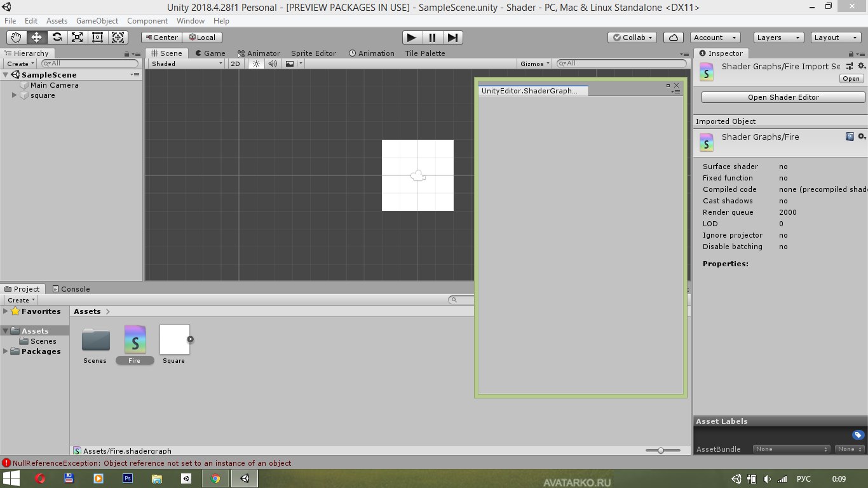Select the Scale tool
The height and width of the screenshot is (488, 868).
click(x=78, y=37)
